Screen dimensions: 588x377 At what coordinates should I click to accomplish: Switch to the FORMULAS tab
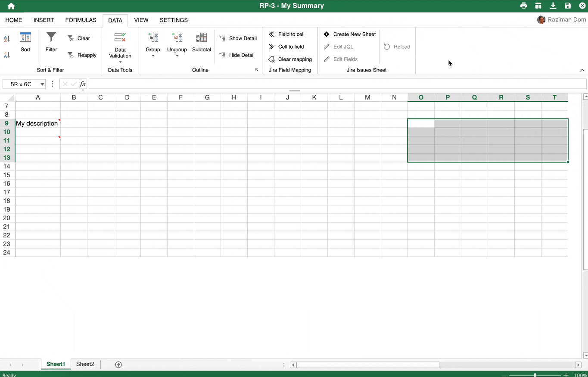pyautogui.click(x=81, y=20)
